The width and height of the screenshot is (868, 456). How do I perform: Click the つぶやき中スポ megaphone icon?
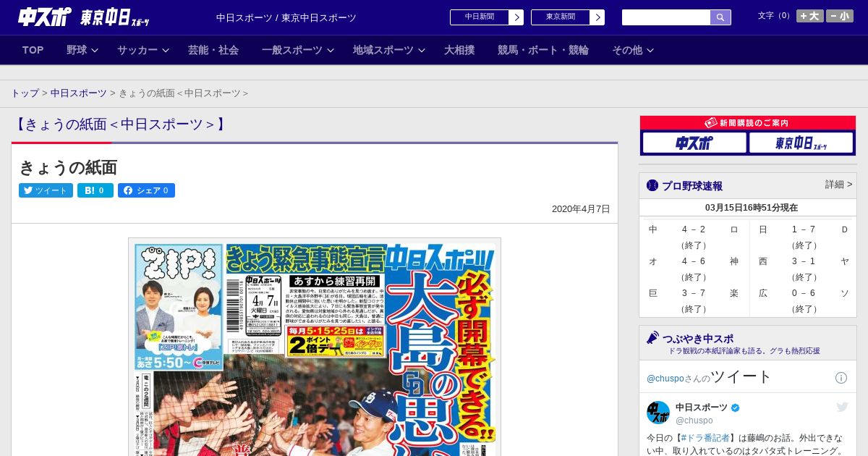(x=653, y=338)
